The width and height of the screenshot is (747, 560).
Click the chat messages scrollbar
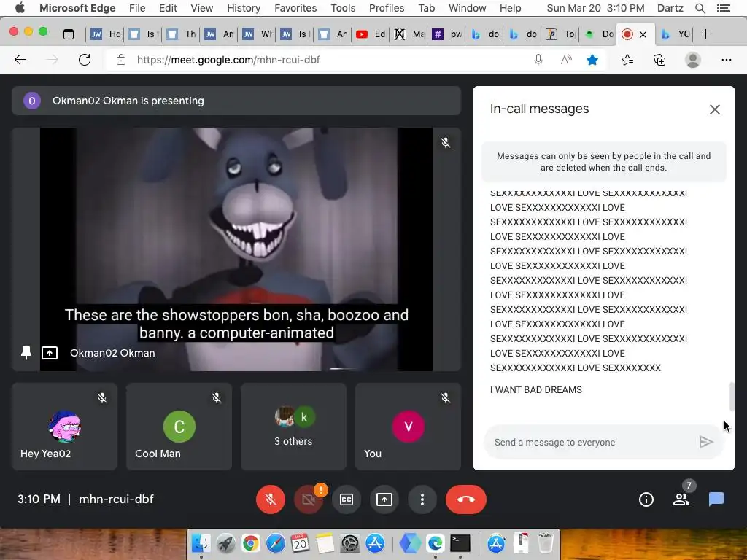coord(732,396)
